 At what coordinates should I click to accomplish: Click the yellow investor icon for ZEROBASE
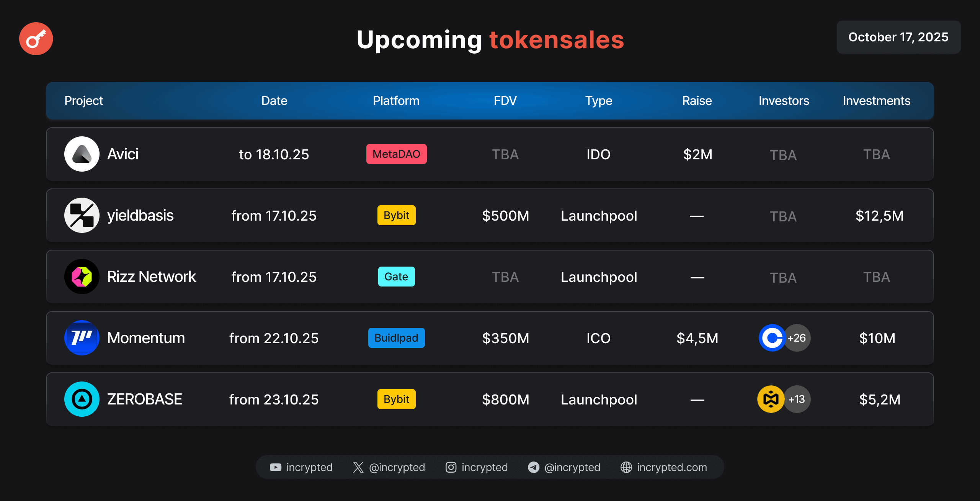pyautogui.click(x=771, y=399)
